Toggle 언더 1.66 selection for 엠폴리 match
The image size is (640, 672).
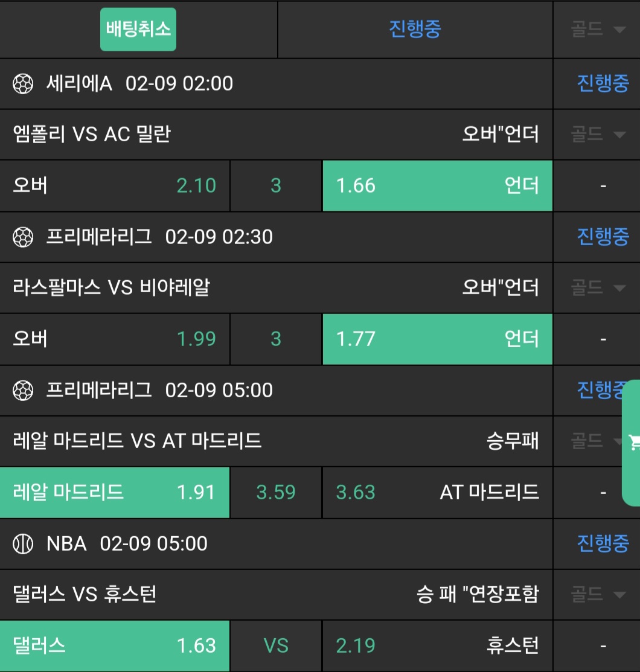pos(437,185)
